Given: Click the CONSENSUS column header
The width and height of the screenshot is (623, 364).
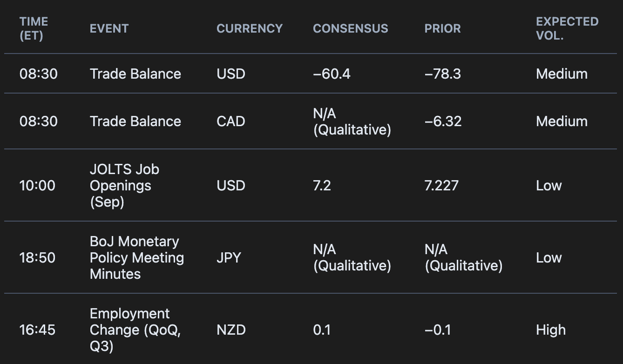Looking at the screenshot, I should tap(350, 28).
